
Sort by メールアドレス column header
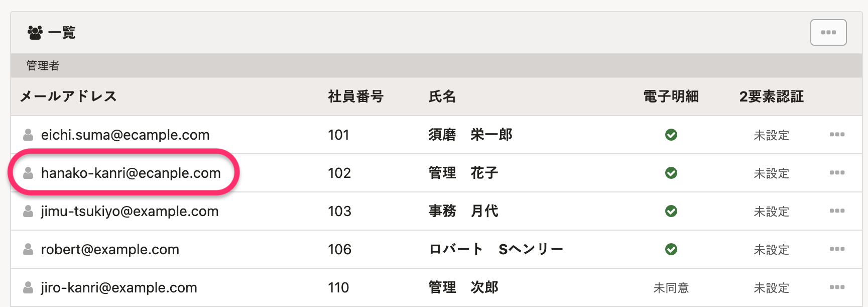[68, 96]
